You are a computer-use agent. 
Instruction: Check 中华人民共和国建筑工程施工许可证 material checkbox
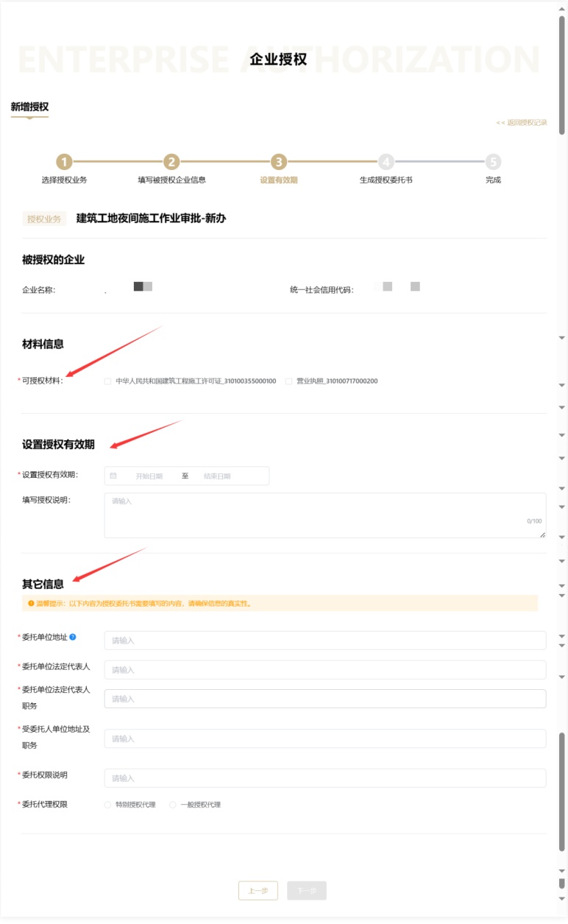click(x=108, y=381)
